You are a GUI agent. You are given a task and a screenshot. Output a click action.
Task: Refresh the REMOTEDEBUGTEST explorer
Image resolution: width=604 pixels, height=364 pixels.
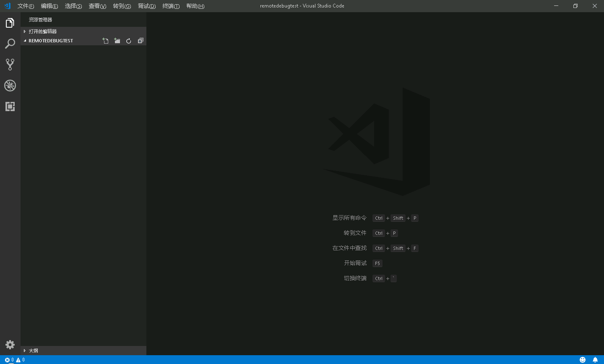pyautogui.click(x=129, y=41)
